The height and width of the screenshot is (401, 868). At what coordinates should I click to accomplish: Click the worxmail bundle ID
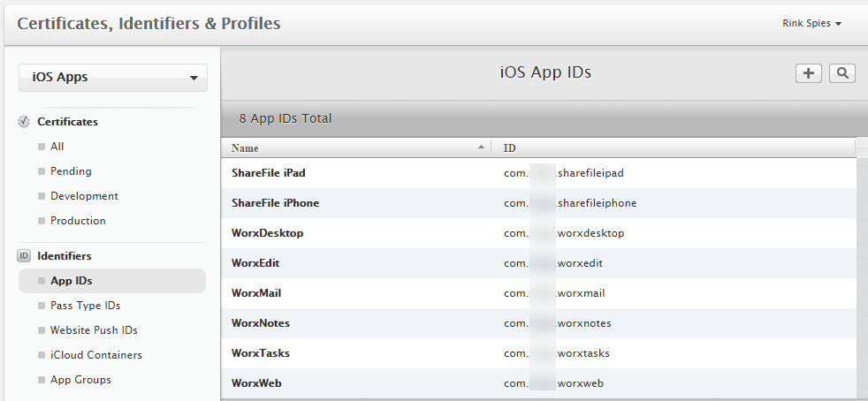pos(554,293)
